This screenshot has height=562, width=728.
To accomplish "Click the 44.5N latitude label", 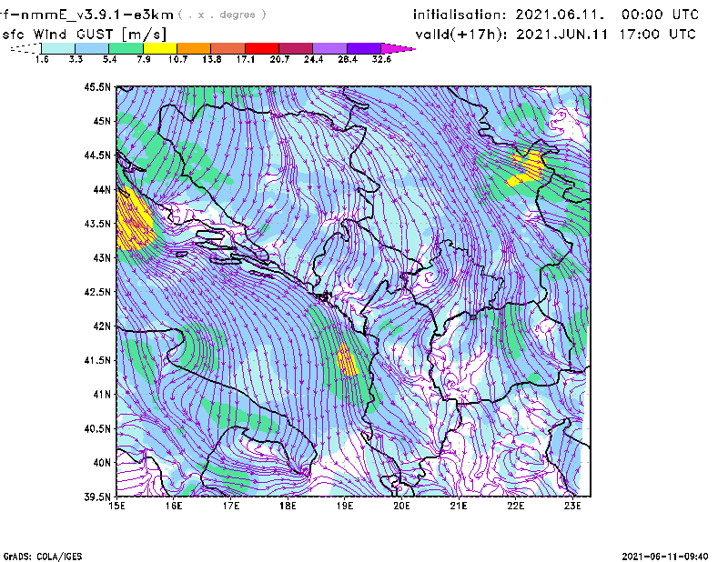I will 97,155.
